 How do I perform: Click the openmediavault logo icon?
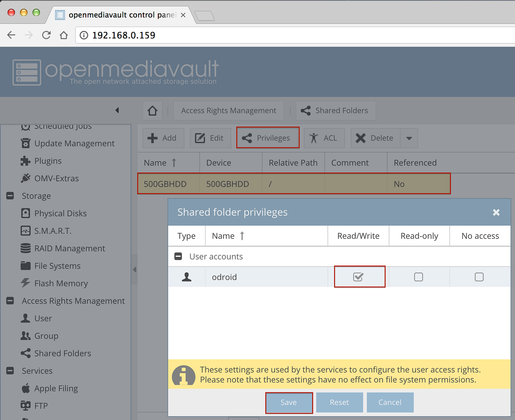coord(27,72)
